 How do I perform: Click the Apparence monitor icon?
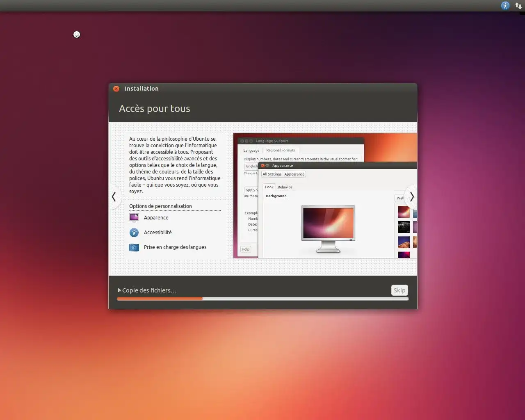pyautogui.click(x=134, y=218)
